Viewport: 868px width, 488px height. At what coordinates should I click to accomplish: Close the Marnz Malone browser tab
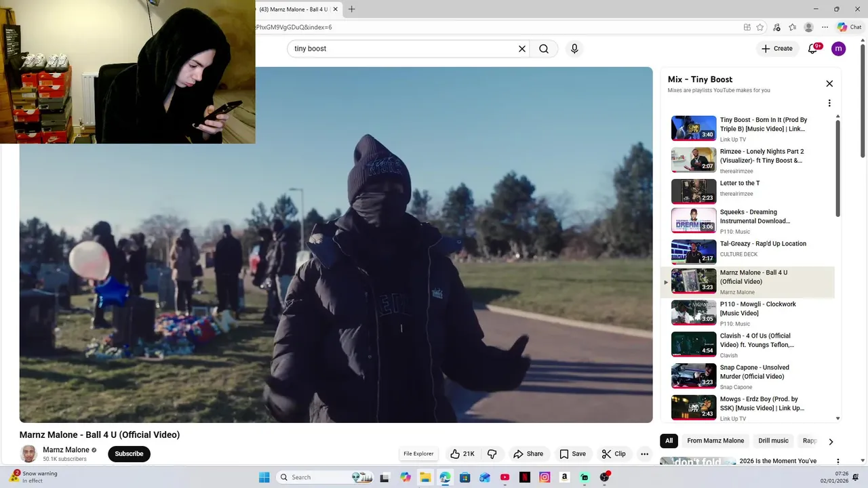[336, 9]
